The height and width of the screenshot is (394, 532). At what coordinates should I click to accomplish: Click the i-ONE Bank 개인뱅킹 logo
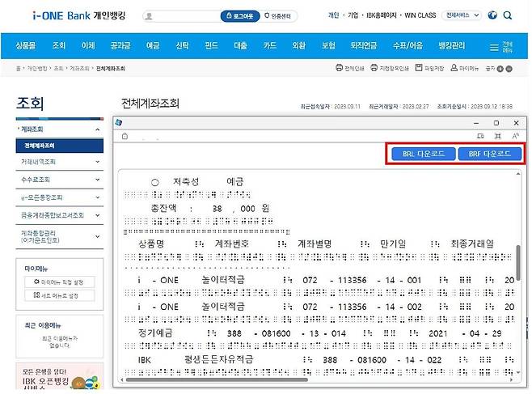click(79, 15)
